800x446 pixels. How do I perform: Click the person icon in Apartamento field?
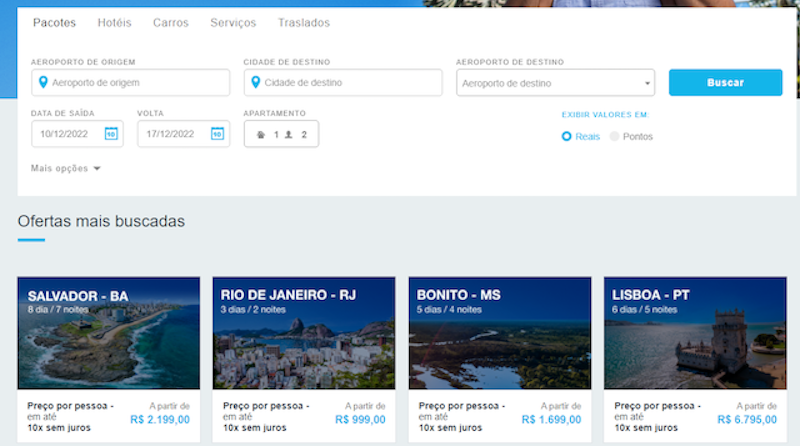289,135
